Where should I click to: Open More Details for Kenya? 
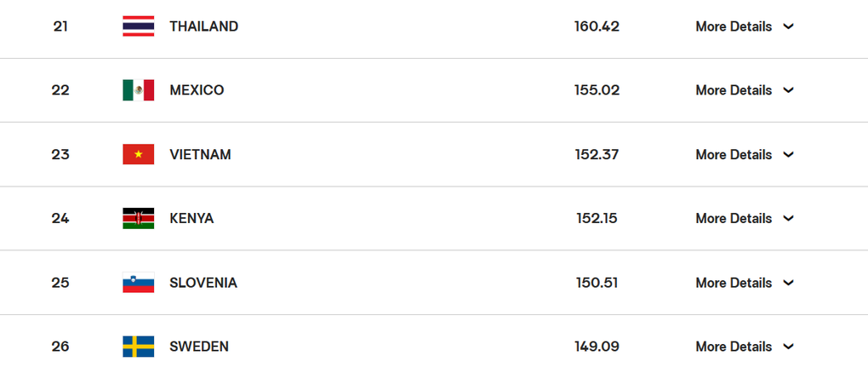click(x=734, y=218)
